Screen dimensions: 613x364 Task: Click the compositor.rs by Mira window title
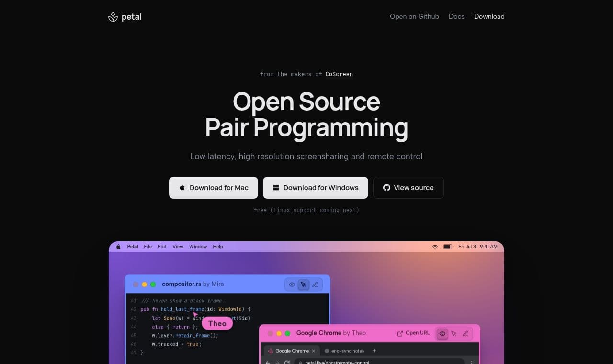pos(193,284)
